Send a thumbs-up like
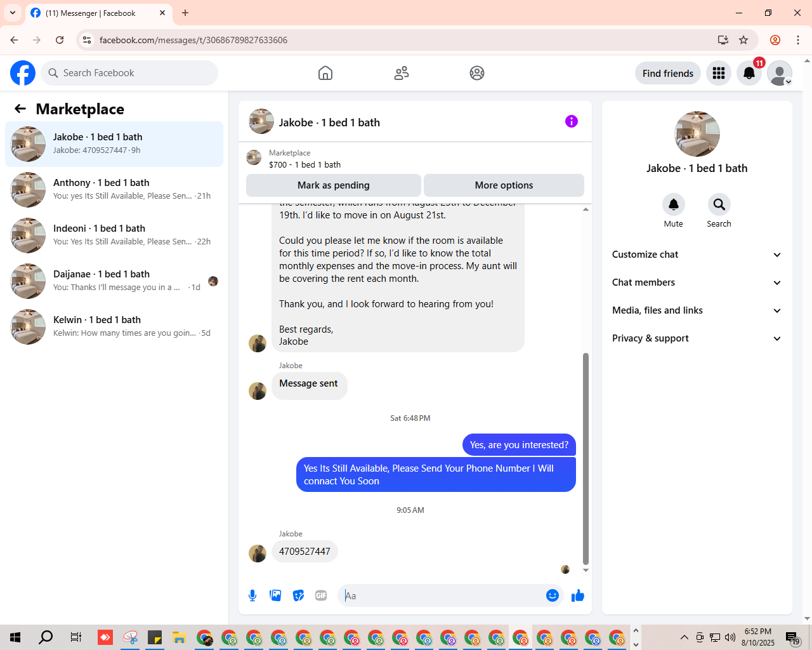 (x=578, y=595)
